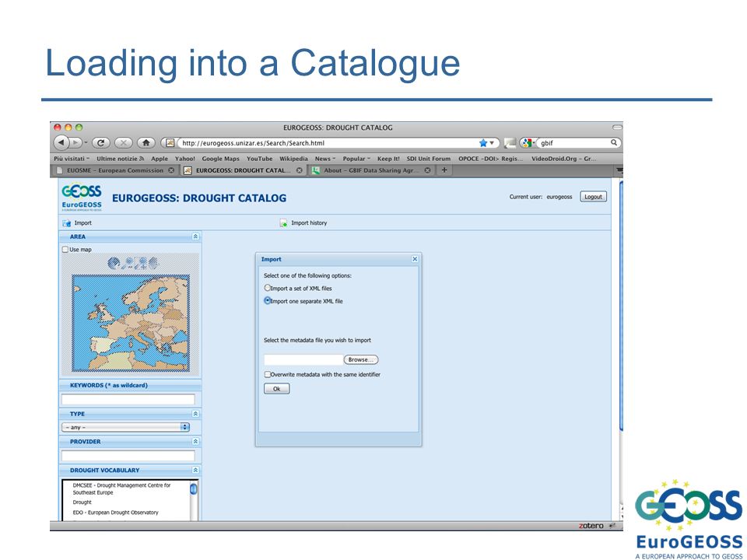The image size is (747, 560).
Task: Switch to EUROGEOSS: DROUGHT CATAL tab
Action: (243, 170)
